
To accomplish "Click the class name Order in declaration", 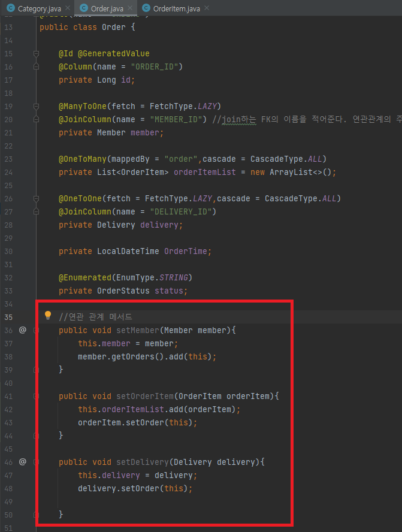I will point(114,27).
